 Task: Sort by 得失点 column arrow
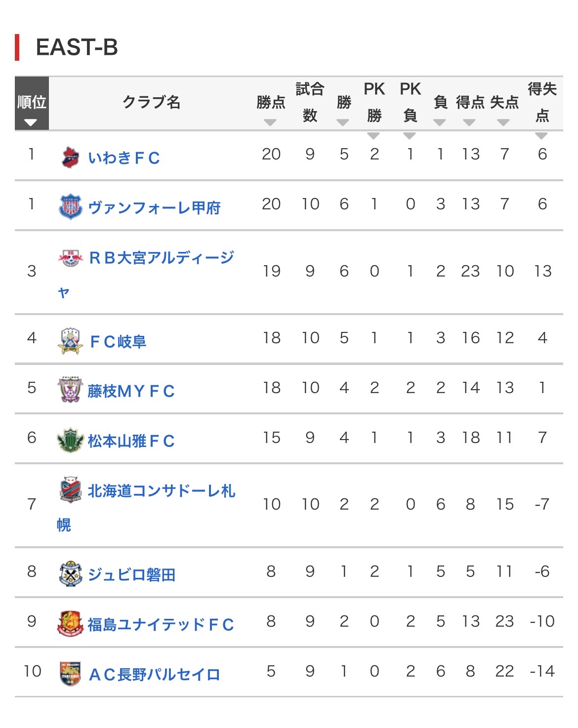pos(541,135)
